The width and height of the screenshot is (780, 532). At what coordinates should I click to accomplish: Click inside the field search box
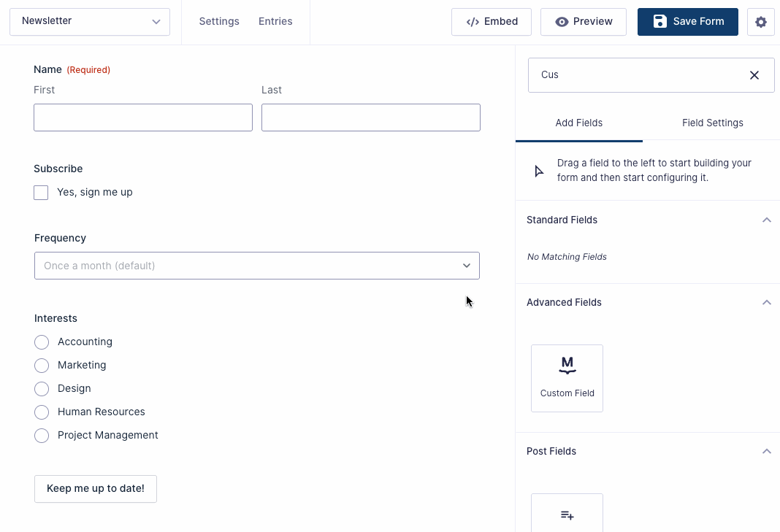[643, 74]
